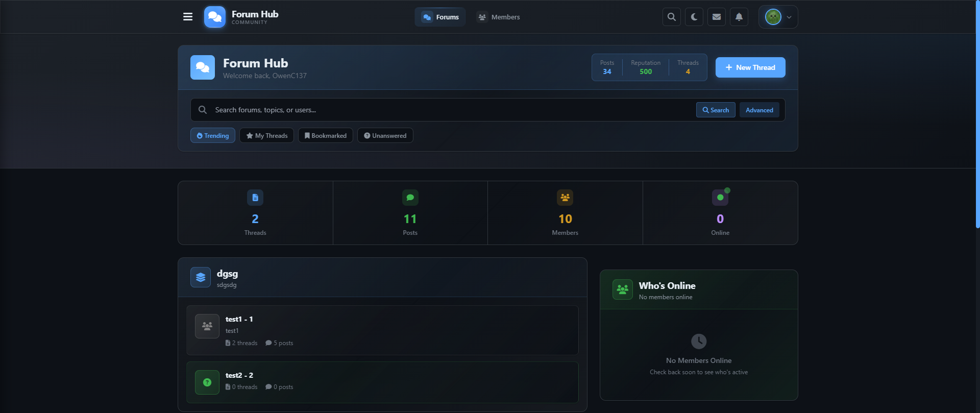Screen dimensions: 980x413
Task: Expand the user avatar dropdown menu
Action: pos(778,17)
